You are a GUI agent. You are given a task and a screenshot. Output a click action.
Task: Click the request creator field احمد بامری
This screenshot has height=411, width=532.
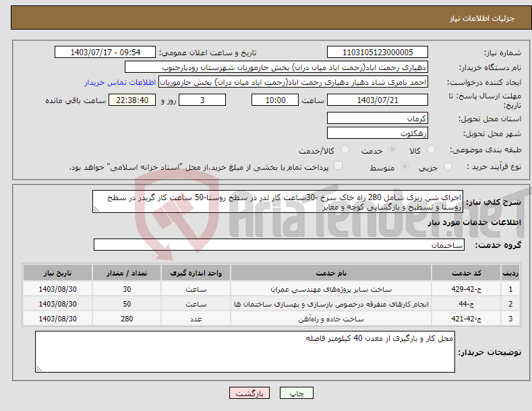tap(293, 82)
